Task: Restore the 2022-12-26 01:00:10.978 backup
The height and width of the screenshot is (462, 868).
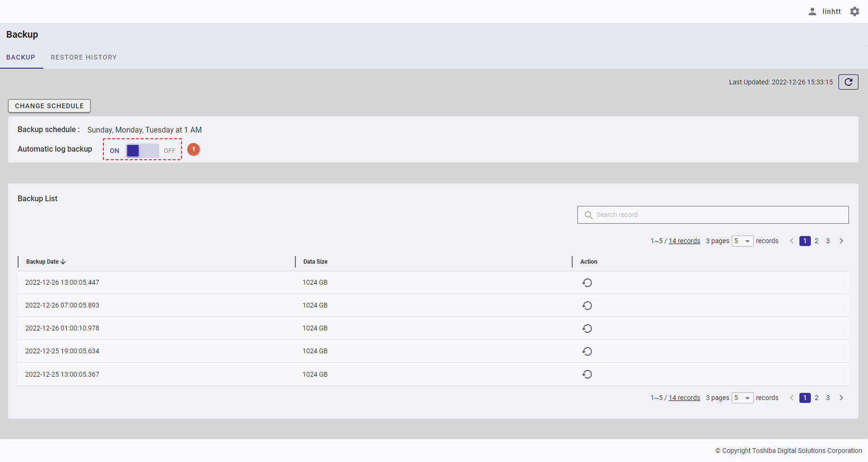Action: click(587, 329)
